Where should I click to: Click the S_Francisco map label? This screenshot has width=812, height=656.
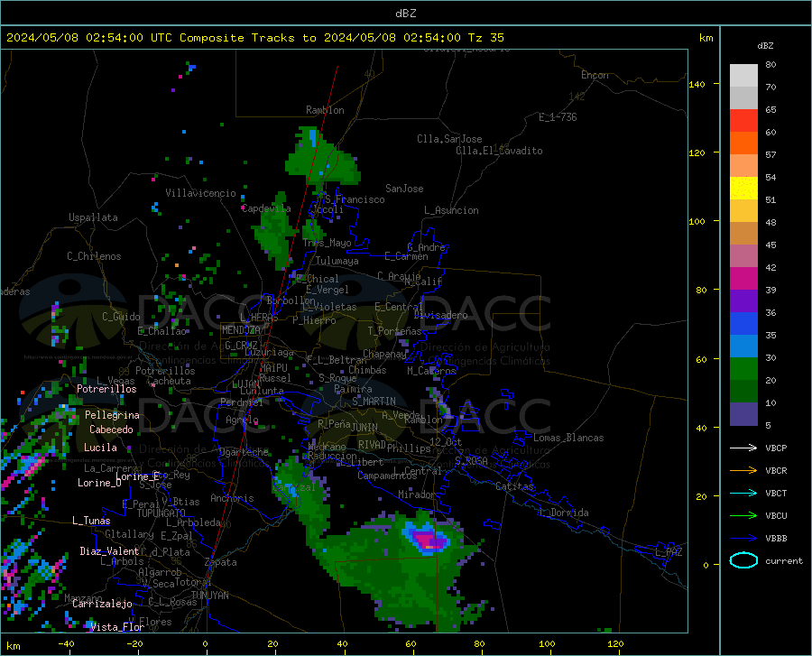point(355,199)
